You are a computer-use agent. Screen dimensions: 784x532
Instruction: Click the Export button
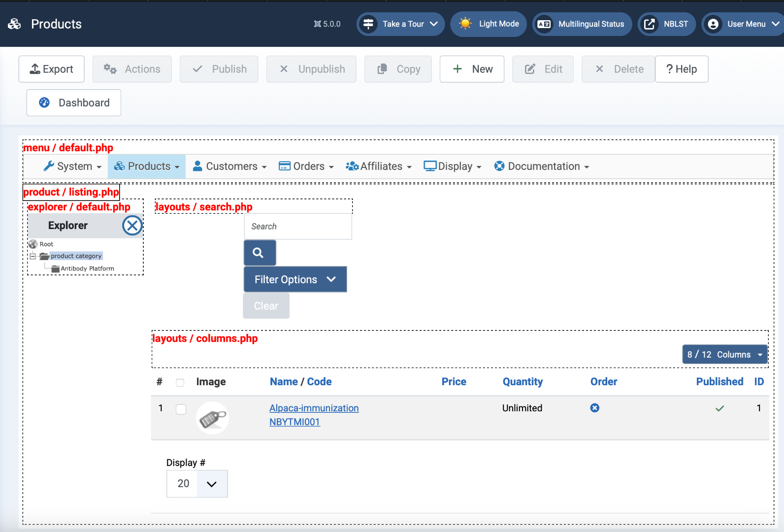[52, 69]
